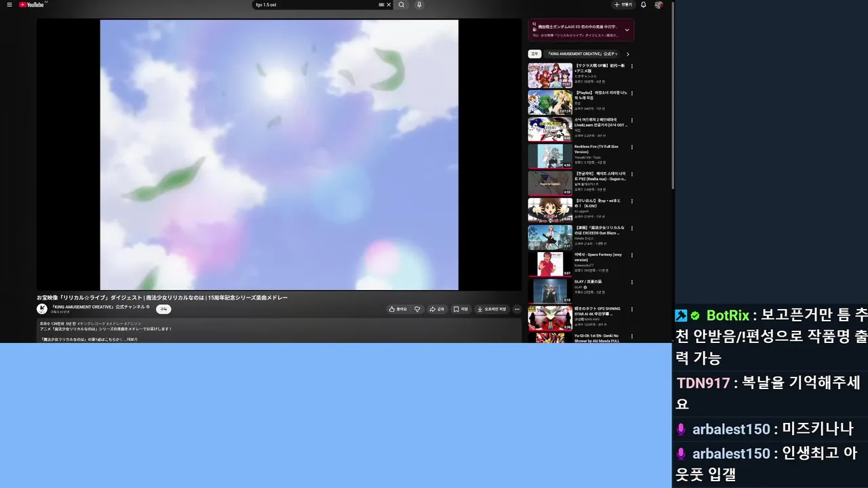Click BotRix username in chat
This screenshot has height=488, width=868.
click(x=728, y=315)
